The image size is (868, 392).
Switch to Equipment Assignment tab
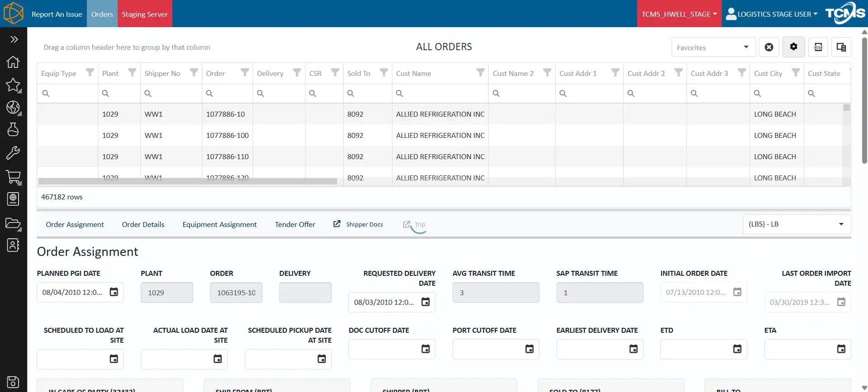[x=219, y=224]
